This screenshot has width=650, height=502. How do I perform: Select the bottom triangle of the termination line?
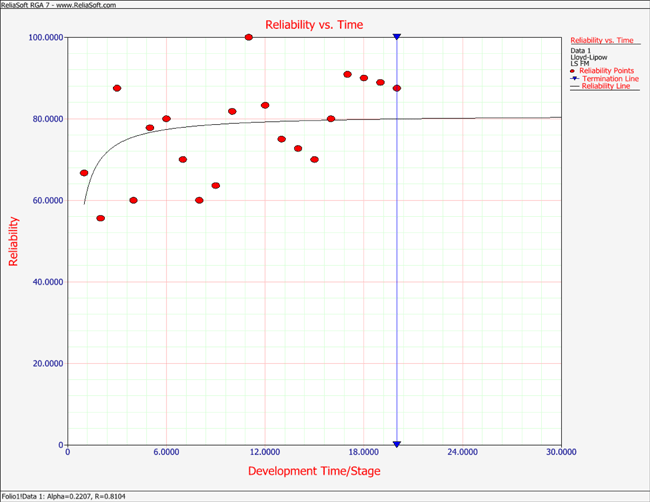[397, 444]
